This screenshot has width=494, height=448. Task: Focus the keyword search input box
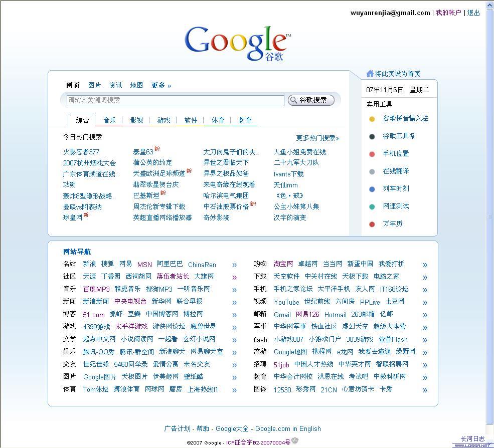(x=175, y=100)
